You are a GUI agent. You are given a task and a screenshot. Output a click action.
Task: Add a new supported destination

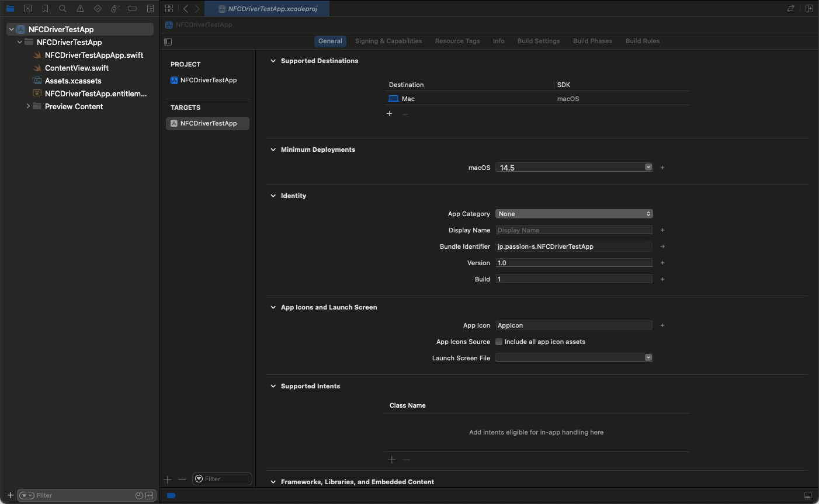[x=390, y=114]
